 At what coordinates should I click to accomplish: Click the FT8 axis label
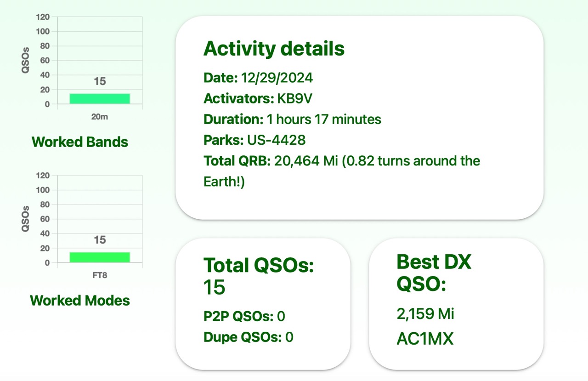(x=100, y=276)
